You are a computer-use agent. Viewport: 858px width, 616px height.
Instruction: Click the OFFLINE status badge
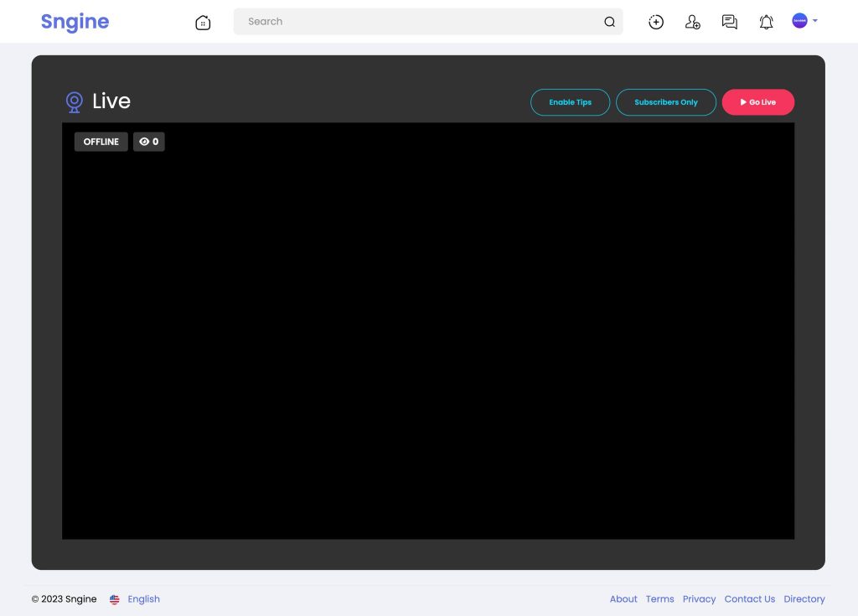click(101, 142)
